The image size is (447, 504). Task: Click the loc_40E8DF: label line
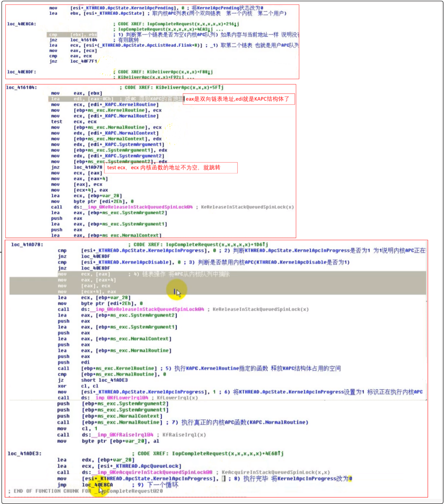point(22,72)
